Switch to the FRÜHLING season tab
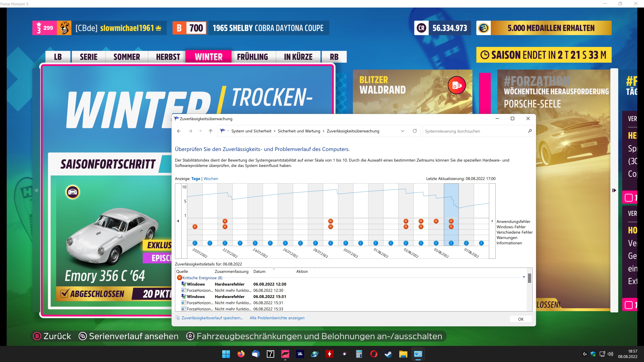 click(253, 57)
